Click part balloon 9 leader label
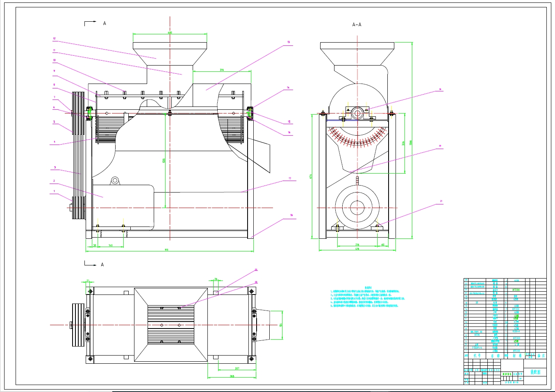555x392 pixels. [x=54, y=70]
